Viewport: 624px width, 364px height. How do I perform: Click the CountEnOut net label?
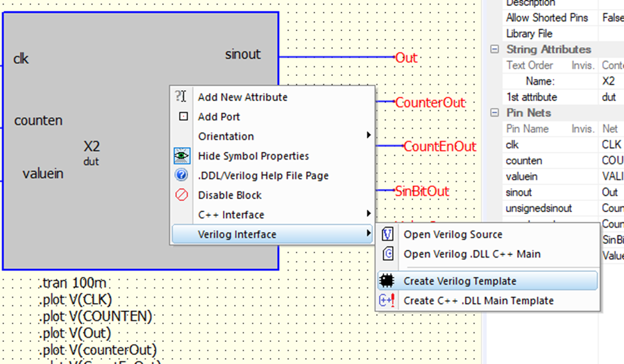(x=440, y=146)
